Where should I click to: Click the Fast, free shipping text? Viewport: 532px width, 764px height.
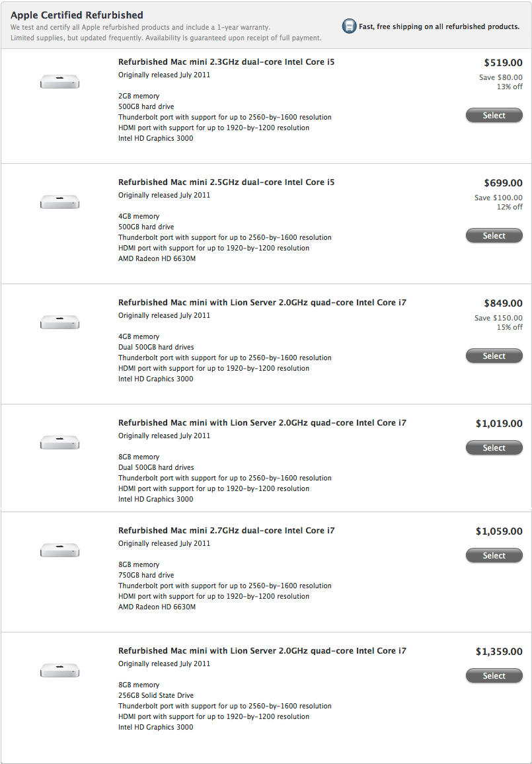[439, 26]
